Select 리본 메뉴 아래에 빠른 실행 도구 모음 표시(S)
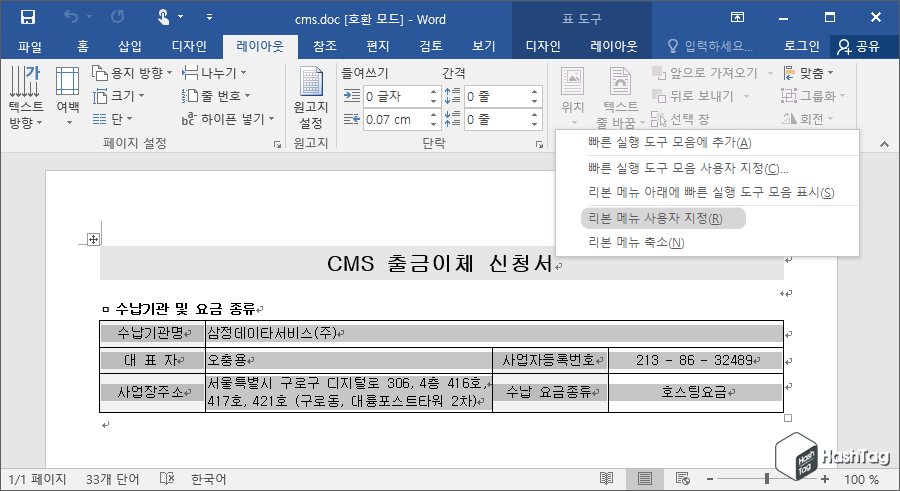900x491 pixels. [707, 192]
